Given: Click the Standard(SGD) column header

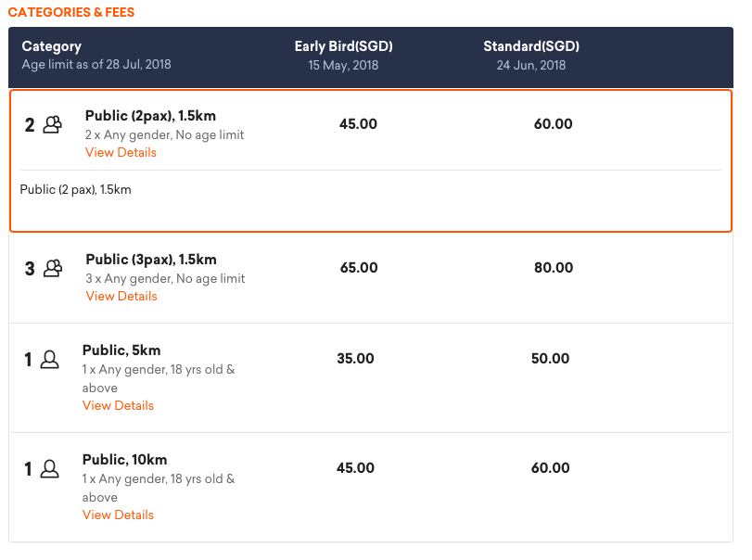Looking at the screenshot, I should click(531, 46).
